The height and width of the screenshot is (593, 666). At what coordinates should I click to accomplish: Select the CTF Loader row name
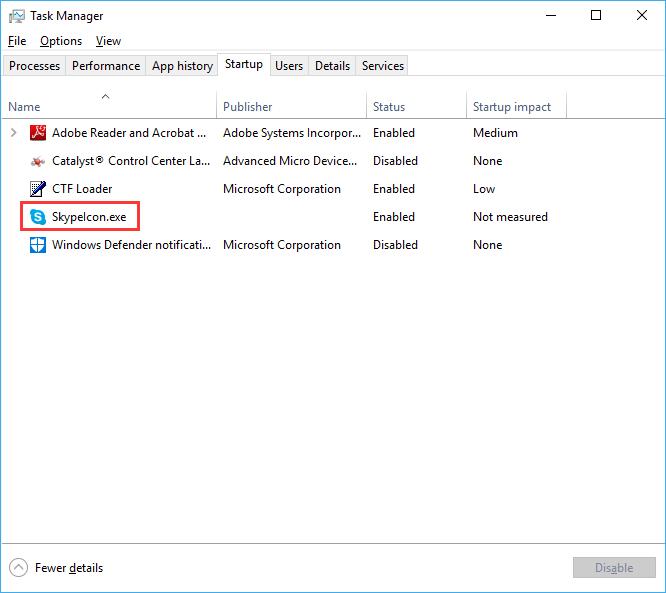[82, 189]
